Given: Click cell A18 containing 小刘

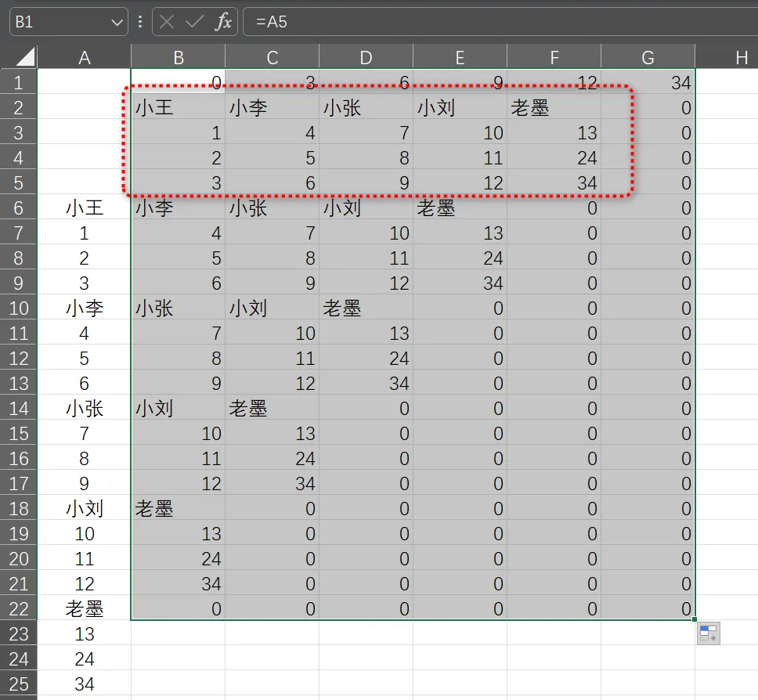Looking at the screenshot, I should point(84,509).
